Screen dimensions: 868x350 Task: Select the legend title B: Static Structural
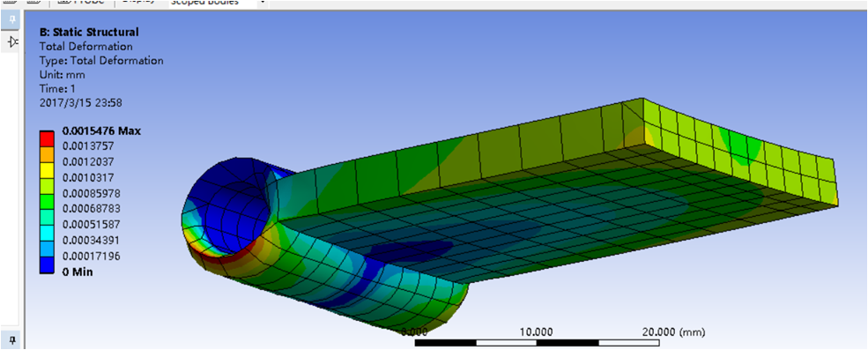tap(89, 32)
